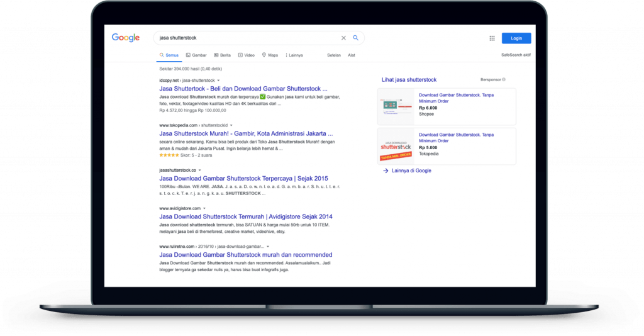Click the 'idcopy.net › jasa-shutterstock' breadcrumb
This screenshot has width=644, height=336.
pos(187,81)
